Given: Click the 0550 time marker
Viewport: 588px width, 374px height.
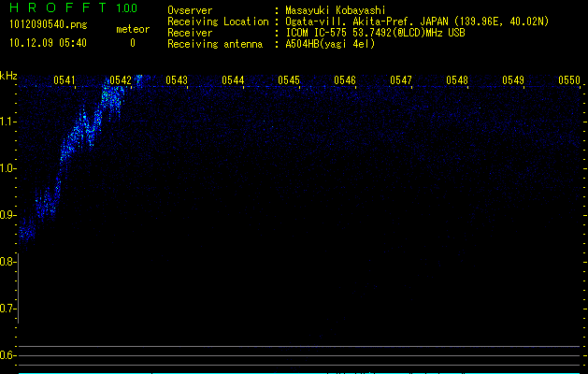Looking at the screenshot, I should click(x=569, y=80).
